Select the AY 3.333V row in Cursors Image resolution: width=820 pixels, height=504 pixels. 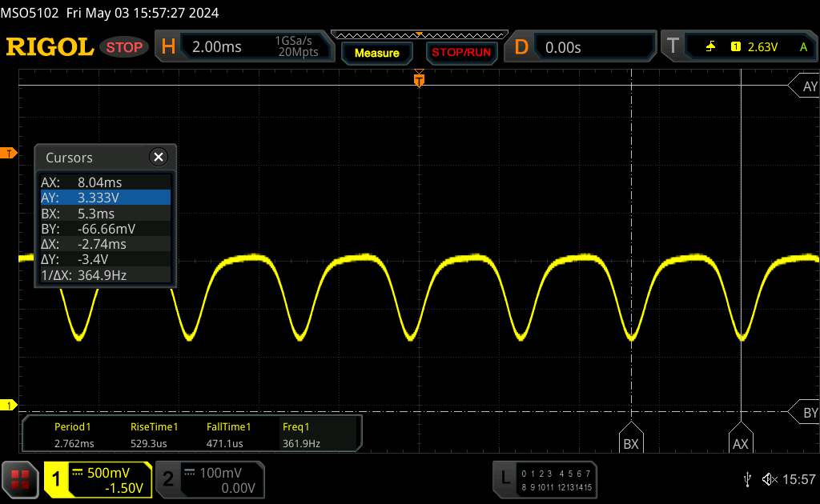coord(105,198)
